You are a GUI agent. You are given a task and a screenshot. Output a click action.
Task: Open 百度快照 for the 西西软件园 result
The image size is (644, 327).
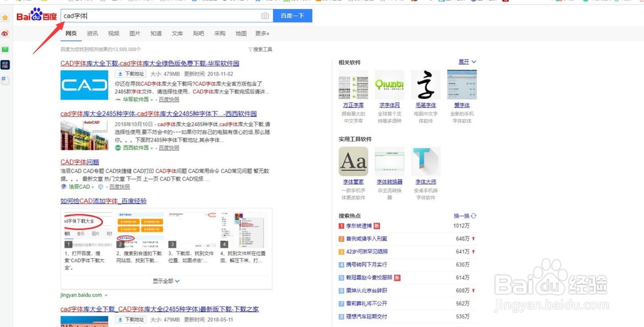169,148
